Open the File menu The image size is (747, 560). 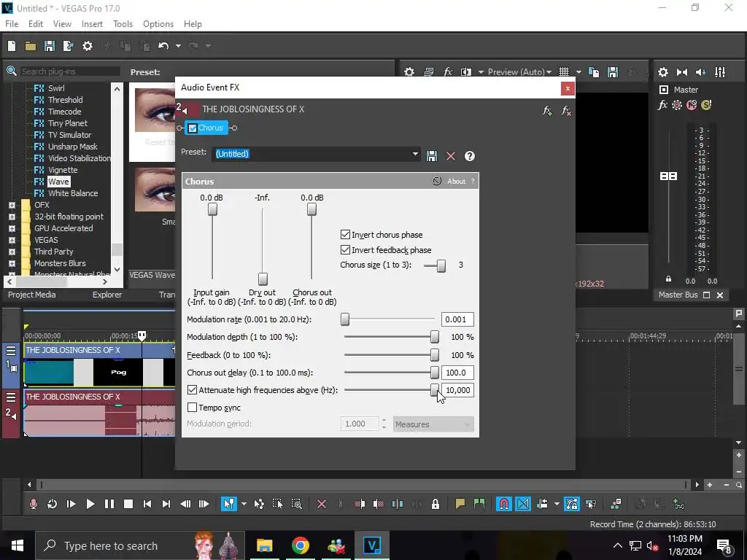(12, 24)
